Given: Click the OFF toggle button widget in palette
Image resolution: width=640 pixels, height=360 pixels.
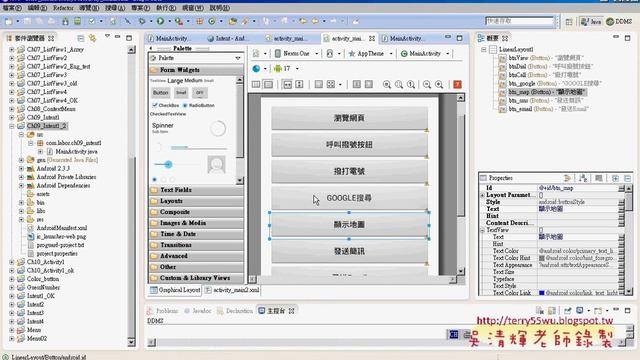Looking at the screenshot, I should pos(199,93).
